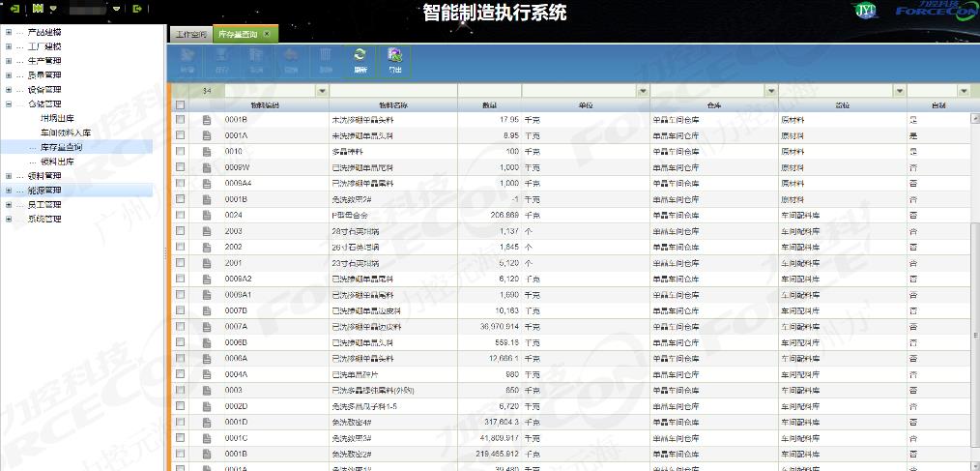Tick the checkbox for row 0024
Screen dimensions: 980x471
pyautogui.click(x=181, y=215)
